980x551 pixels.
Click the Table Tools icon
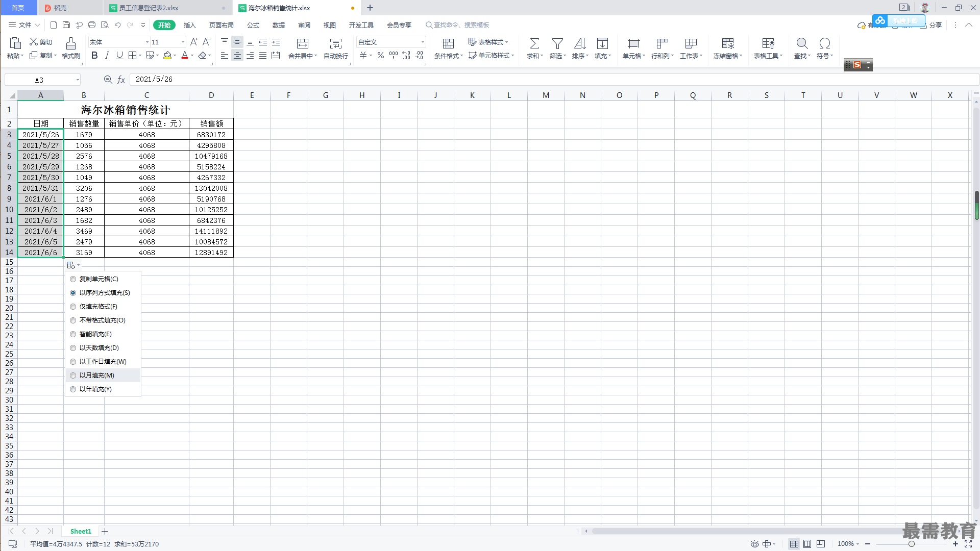[x=768, y=43]
